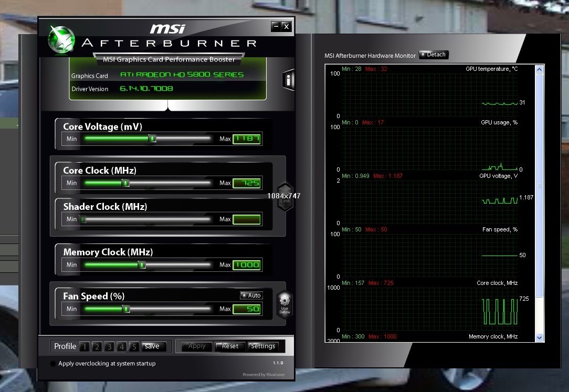
Task: Minimize the Afterburner window
Action: pos(275,26)
